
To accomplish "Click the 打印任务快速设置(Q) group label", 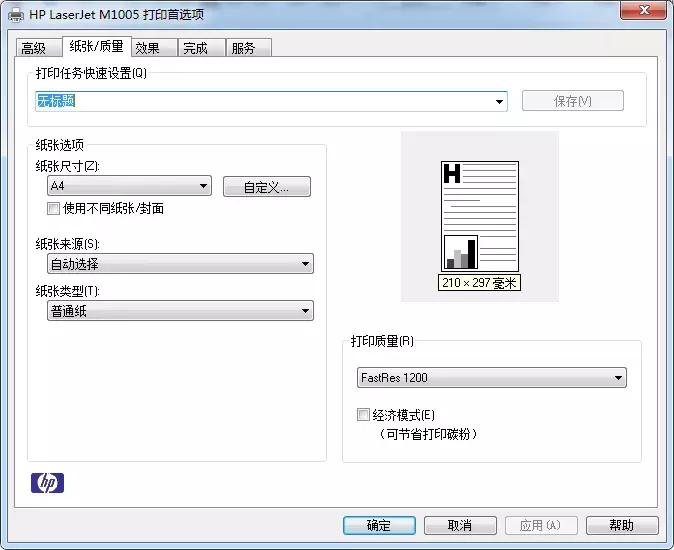I will [x=91, y=73].
